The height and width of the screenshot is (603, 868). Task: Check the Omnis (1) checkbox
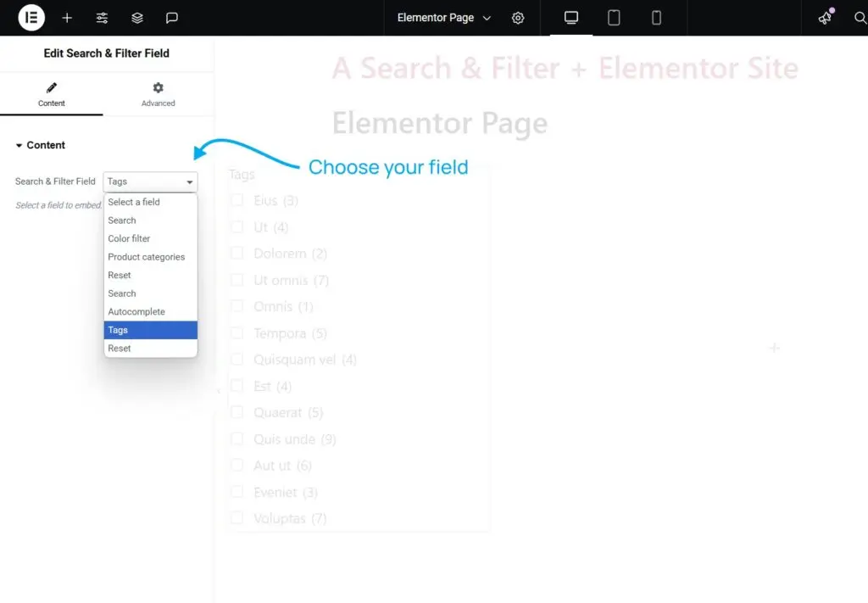(237, 306)
